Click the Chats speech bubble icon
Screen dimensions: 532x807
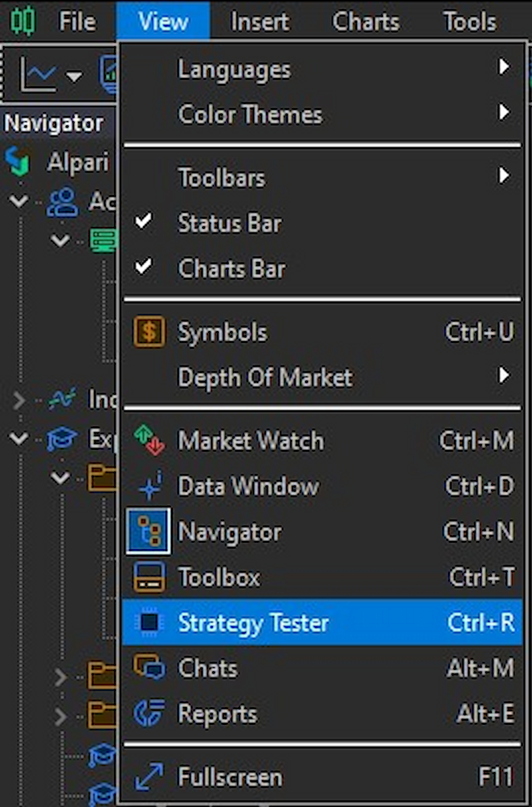[x=149, y=668]
